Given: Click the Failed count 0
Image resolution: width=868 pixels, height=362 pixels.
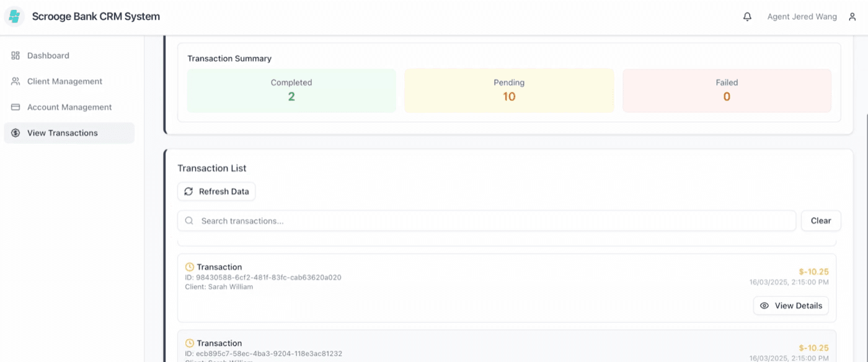Looking at the screenshot, I should (x=727, y=97).
